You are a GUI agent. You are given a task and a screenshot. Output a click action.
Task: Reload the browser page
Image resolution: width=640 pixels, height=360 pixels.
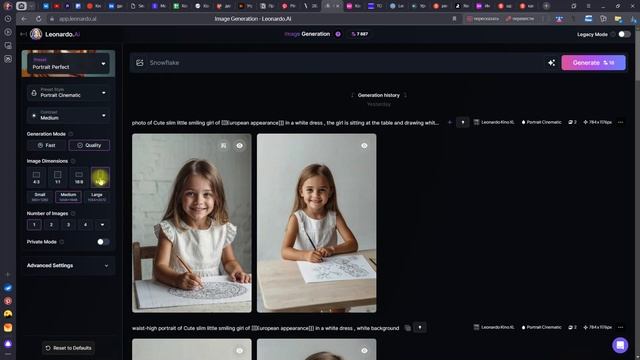tap(38, 19)
